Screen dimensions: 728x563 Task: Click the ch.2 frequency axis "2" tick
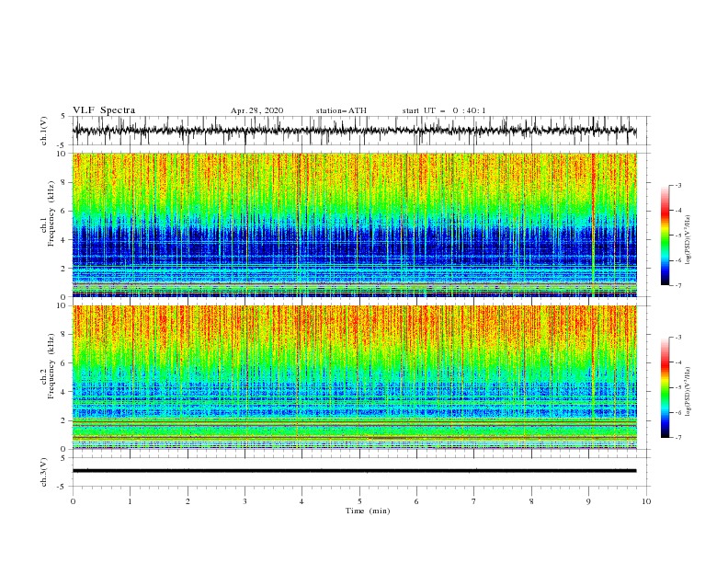(63, 420)
